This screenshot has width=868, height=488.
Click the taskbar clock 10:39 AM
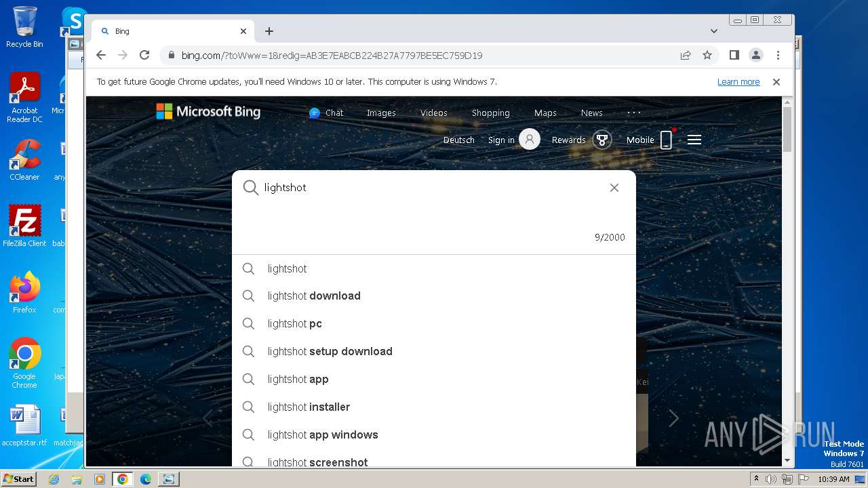point(833,479)
